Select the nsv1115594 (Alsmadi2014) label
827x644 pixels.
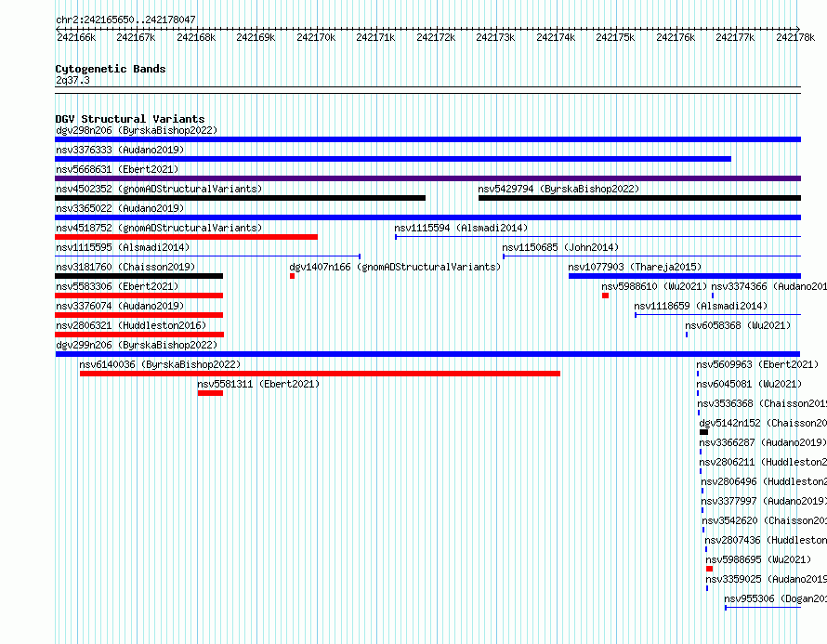461,228
